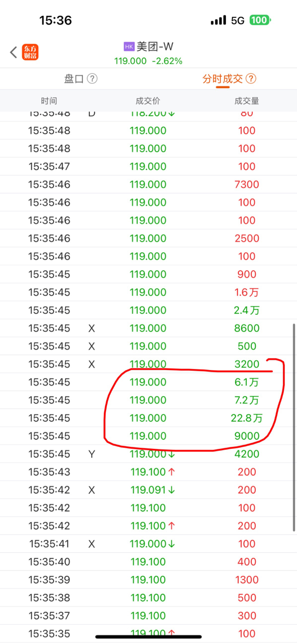
Task: Select the trade with volume 900
Action: click(x=148, y=274)
